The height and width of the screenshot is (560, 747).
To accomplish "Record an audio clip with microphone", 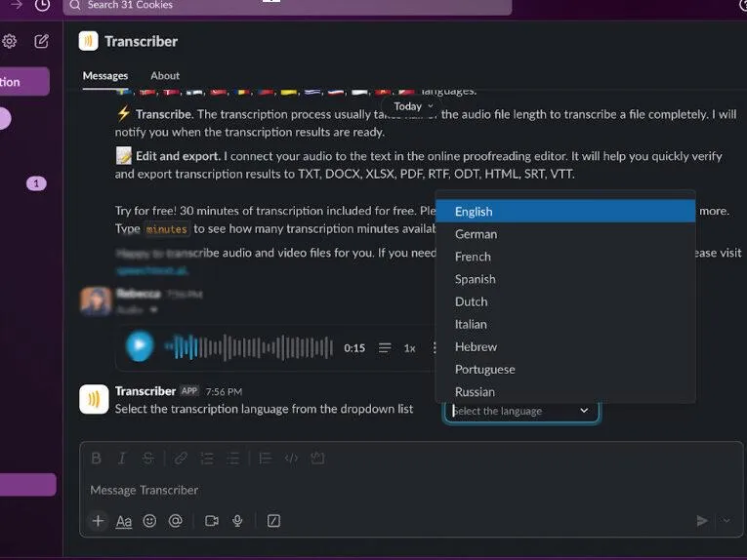I will pyautogui.click(x=237, y=521).
